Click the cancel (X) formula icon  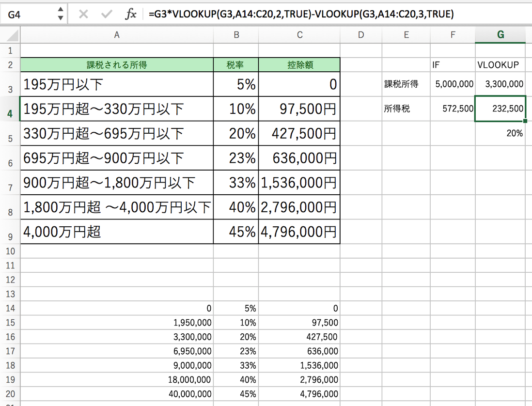pos(83,14)
